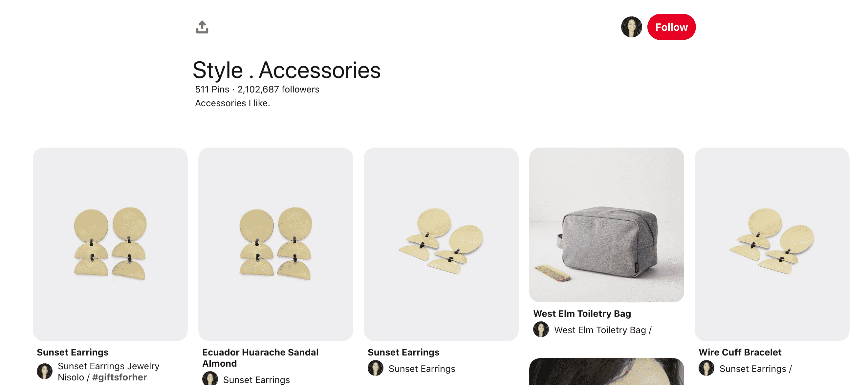Click the West Elm Toiletry Bag title

pos(582,314)
